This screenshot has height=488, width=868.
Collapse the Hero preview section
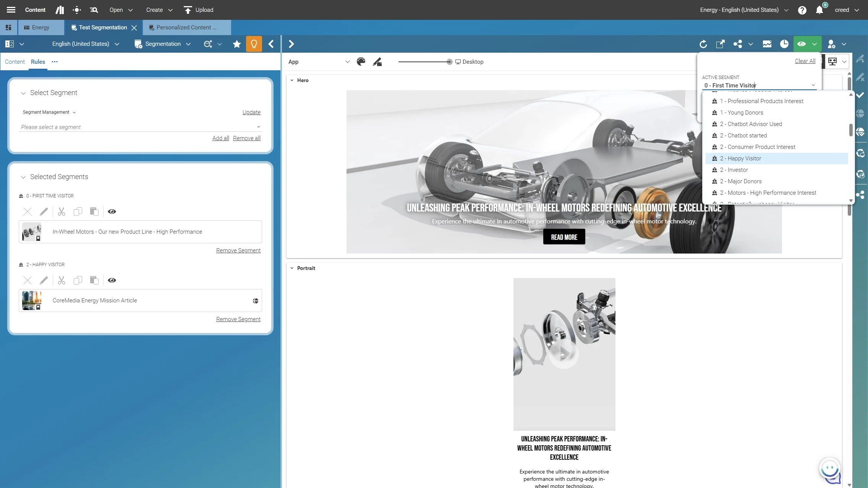[x=292, y=80]
